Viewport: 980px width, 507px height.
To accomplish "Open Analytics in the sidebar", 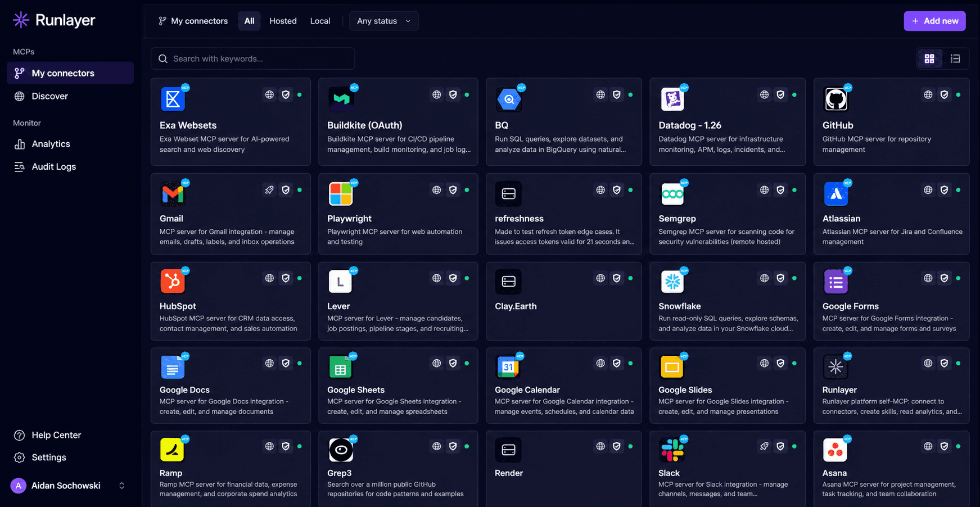I will coord(70,144).
